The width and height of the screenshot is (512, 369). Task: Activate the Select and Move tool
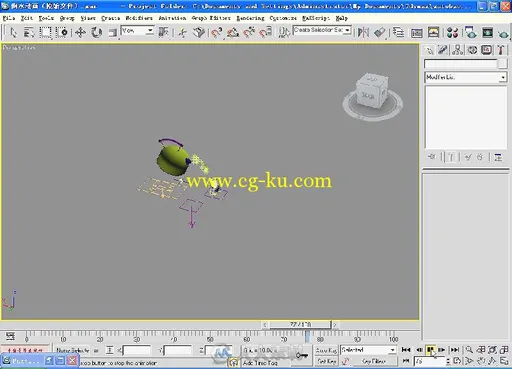click(x=80, y=32)
